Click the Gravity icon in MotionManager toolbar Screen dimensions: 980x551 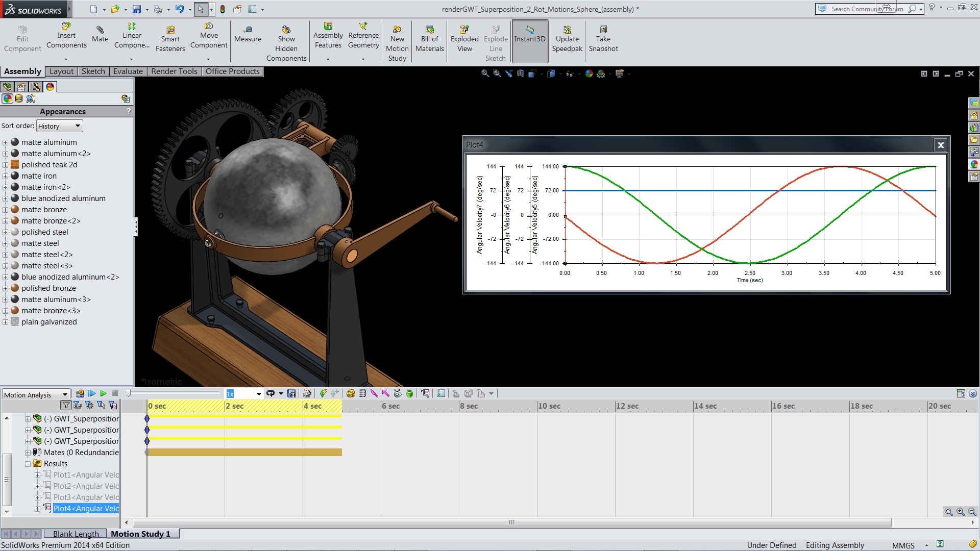409,393
